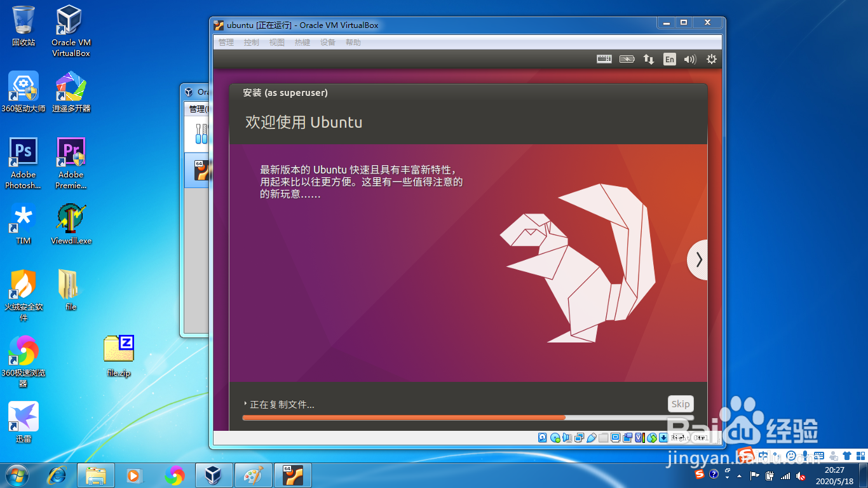Viewport: 868px width, 488px height.
Task: Click the Sogou 中 input mode toggle
Action: coord(763,456)
